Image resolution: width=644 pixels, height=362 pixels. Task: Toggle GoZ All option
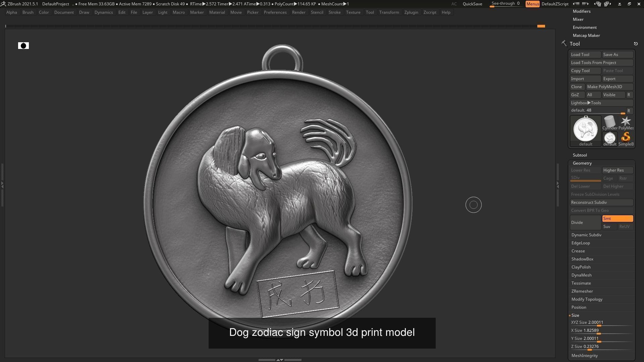pos(593,95)
